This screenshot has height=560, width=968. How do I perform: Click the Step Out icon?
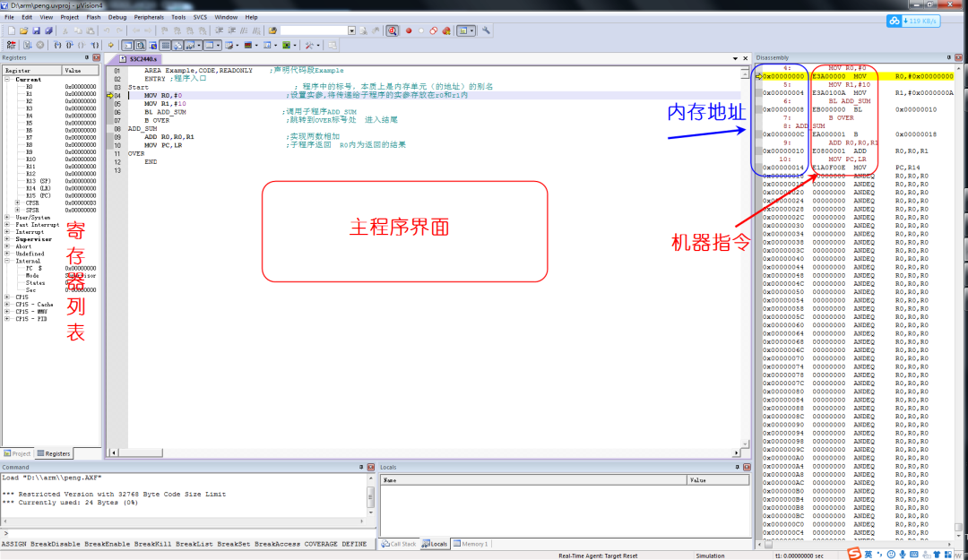pos(82,45)
